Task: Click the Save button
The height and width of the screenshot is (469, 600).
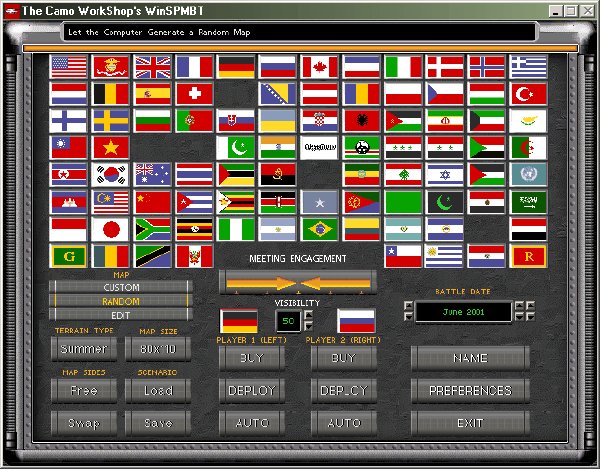Action: pyautogui.click(x=158, y=423)
